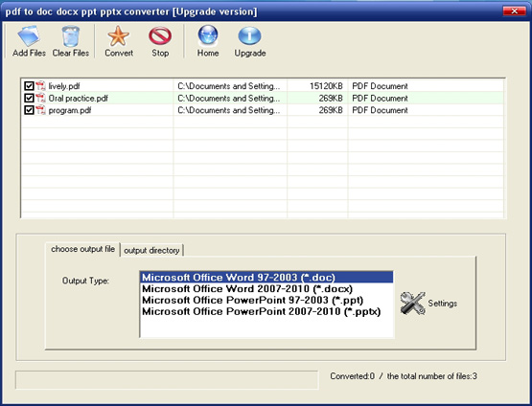The image size is (532, 406).
Task: Click the PDF icon beside Oral practice.pdf
Action: point(40,98)
